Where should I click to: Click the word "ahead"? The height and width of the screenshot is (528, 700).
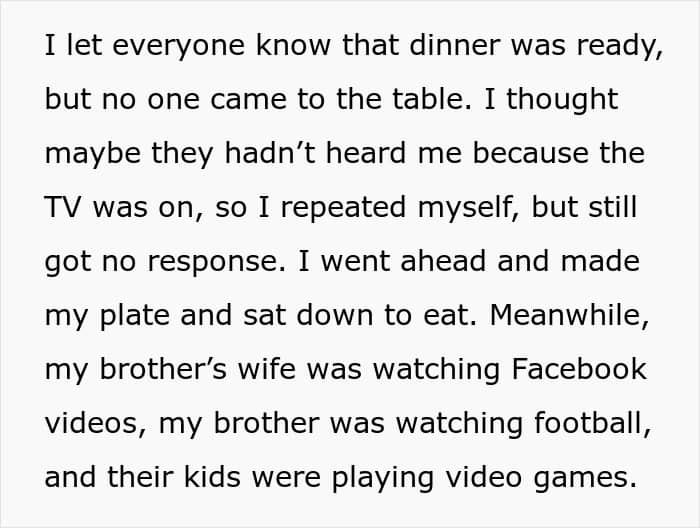(x=443, y=261)
